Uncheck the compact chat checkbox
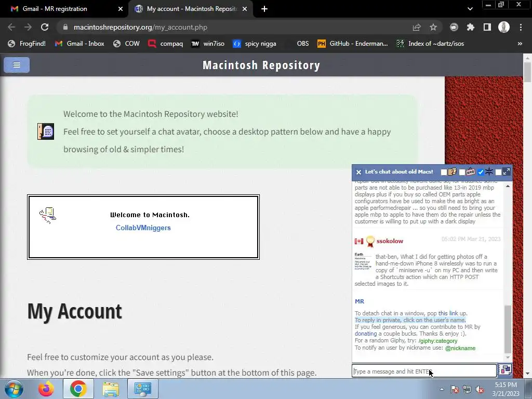 click(x=481, y=172)
